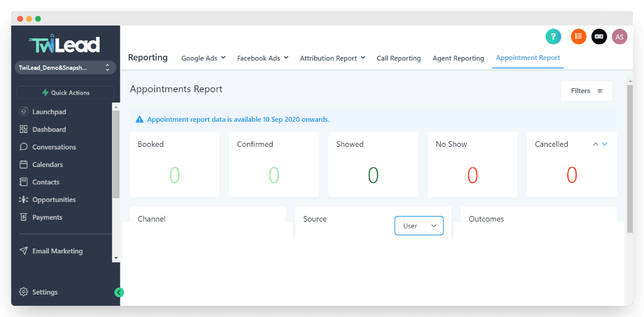Click the Cancelled card label
Image resolution: width=644 pixels, height=317 pixels.
point(551,144)
